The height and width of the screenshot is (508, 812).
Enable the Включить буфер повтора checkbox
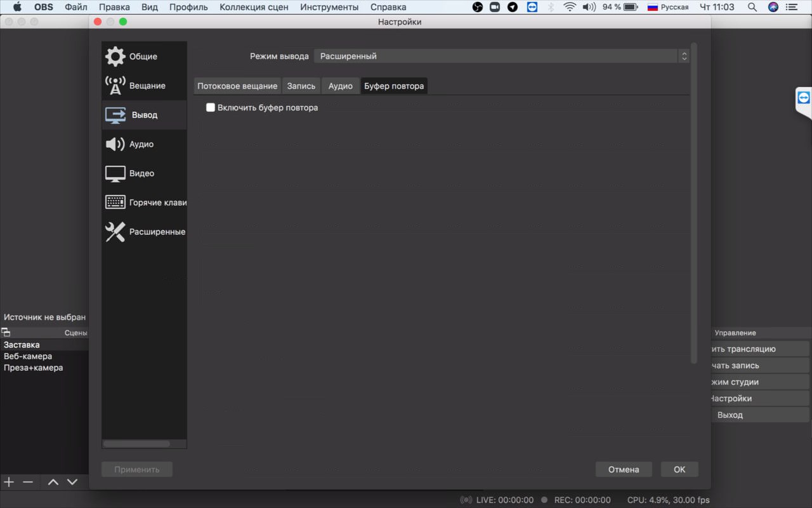[x=211, y=108]
